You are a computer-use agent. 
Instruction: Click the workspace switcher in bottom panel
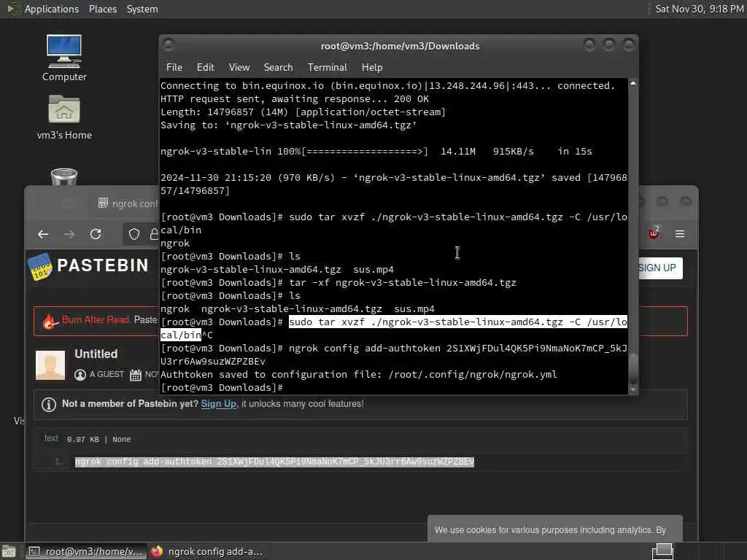coord(662,551)
